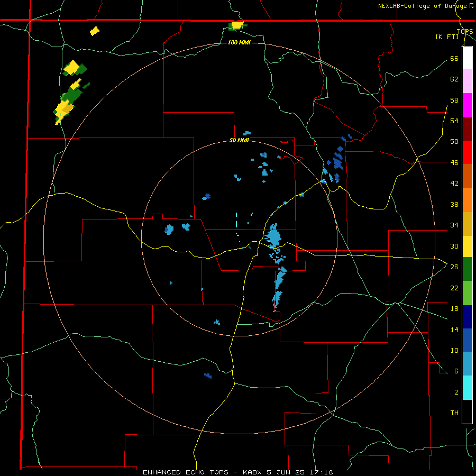Click the large light blue echo near map center
This screenshot has width=476, height=476.
273,236
